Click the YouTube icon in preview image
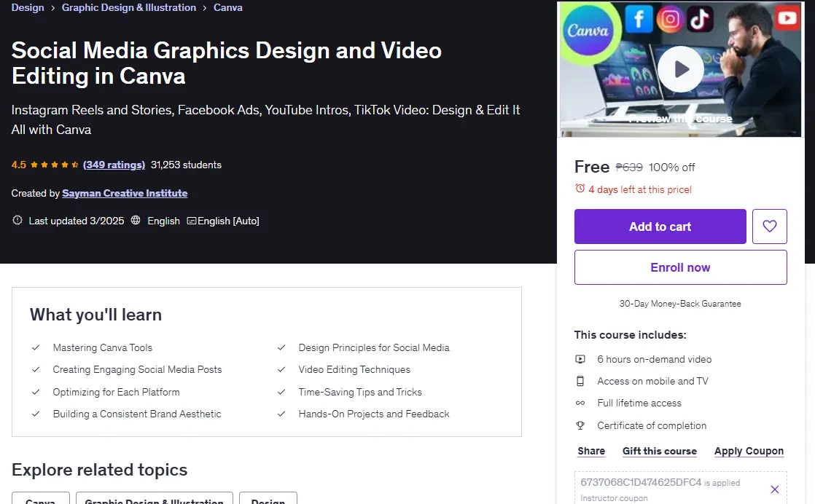The image size is (815, 504). pyautogui.click(x=787, y=18)
